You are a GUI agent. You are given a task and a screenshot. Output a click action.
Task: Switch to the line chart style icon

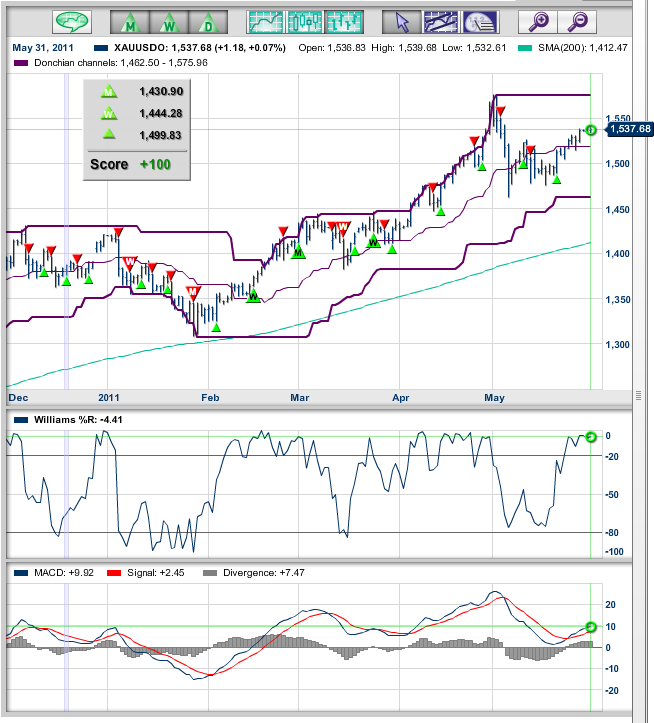pos(265,21)
